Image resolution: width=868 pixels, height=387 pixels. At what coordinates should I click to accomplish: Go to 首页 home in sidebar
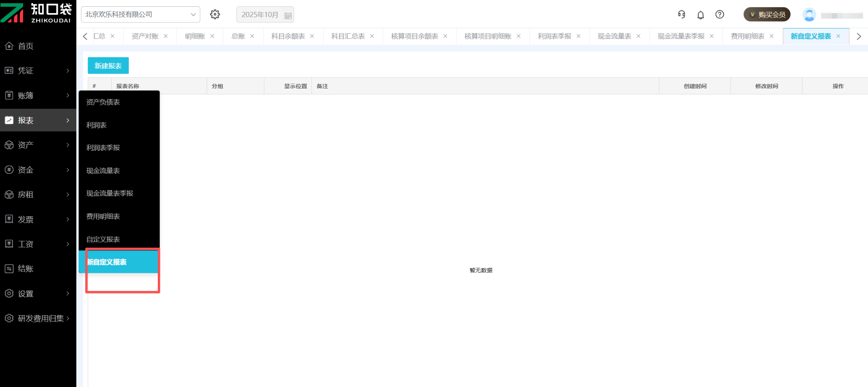tap(25, 46)
